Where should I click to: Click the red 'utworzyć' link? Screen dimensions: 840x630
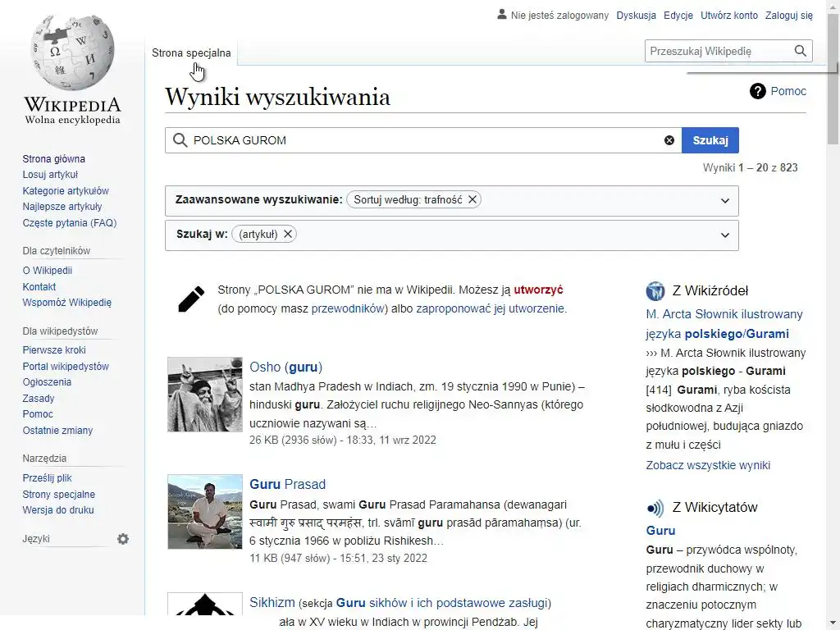[538, 290]
